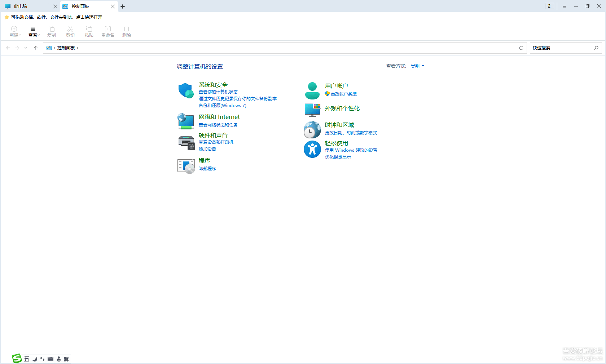The width and height of the screenshot is (606, 364).
Task: Open 优化视觉显示 link
Action: [338, 157]
